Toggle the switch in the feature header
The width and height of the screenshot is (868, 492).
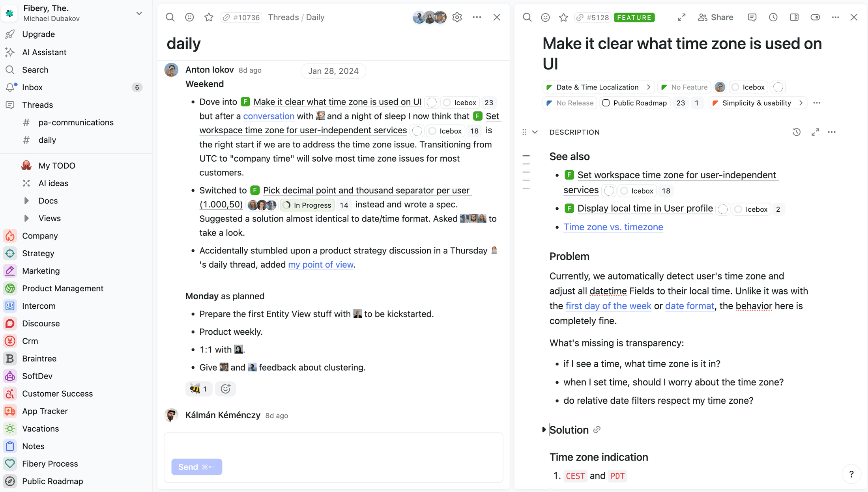coord(815,17)
